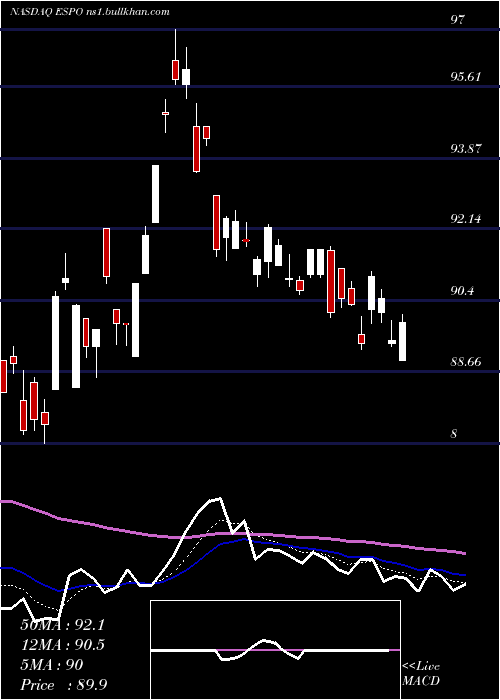Click the 93.87 price axis label
Screen dimensions: 500x700
click(466, 149)
